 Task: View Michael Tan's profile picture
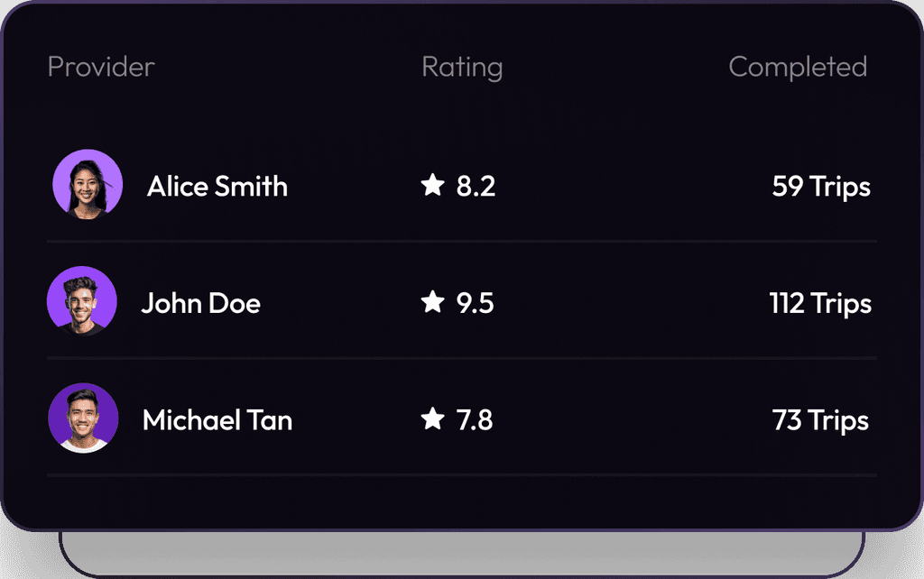[x=83, y=418]
